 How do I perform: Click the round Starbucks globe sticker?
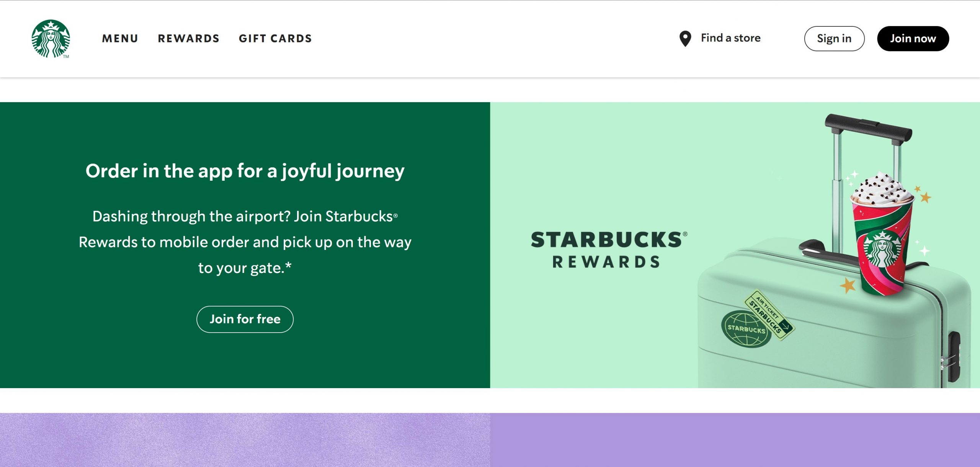[746, 328]
